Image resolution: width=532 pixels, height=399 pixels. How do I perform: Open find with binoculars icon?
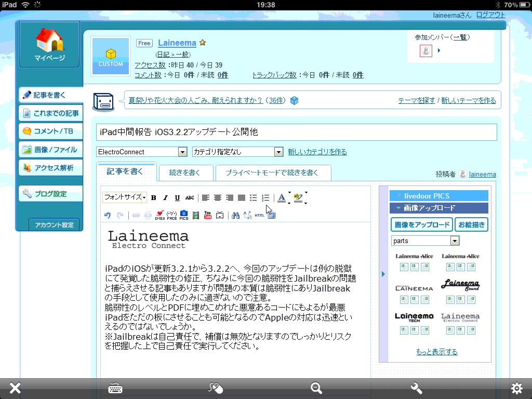(235, 215)
